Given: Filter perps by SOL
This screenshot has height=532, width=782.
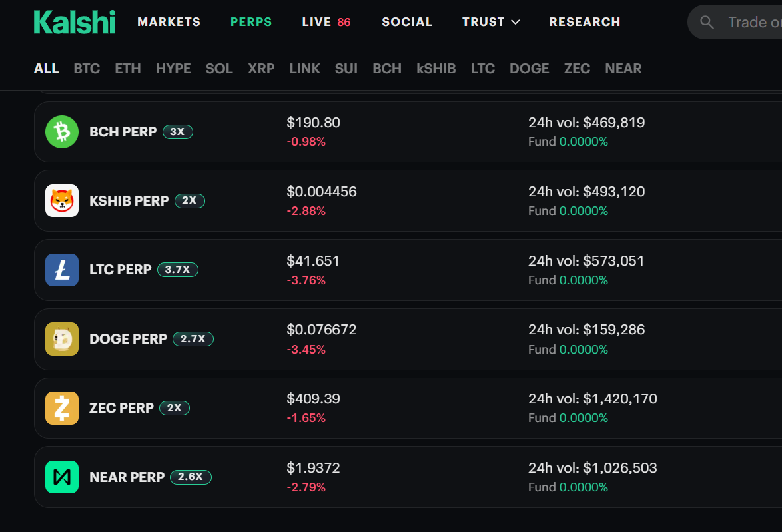Looking at the screenshot, I should [x=219, y=69].
